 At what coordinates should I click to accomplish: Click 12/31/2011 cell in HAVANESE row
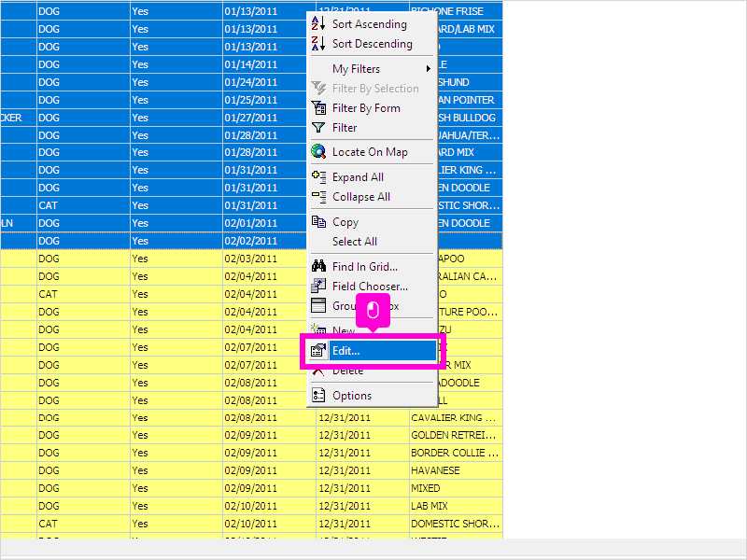362,470
